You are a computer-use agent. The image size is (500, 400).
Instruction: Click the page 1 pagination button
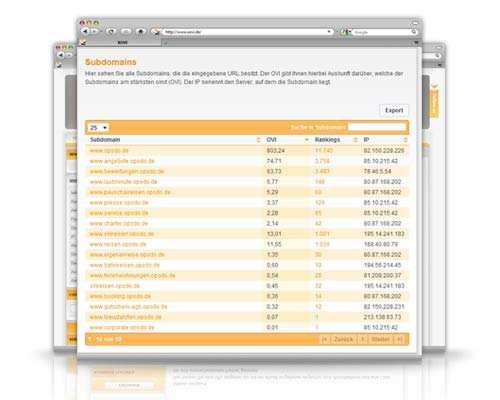tap(362, 339)
